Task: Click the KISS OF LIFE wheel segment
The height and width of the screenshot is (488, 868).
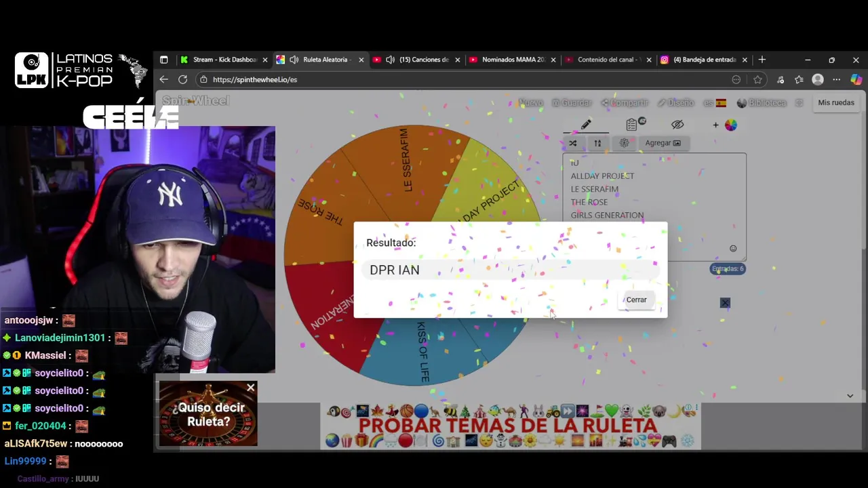Action: point(422,351)
